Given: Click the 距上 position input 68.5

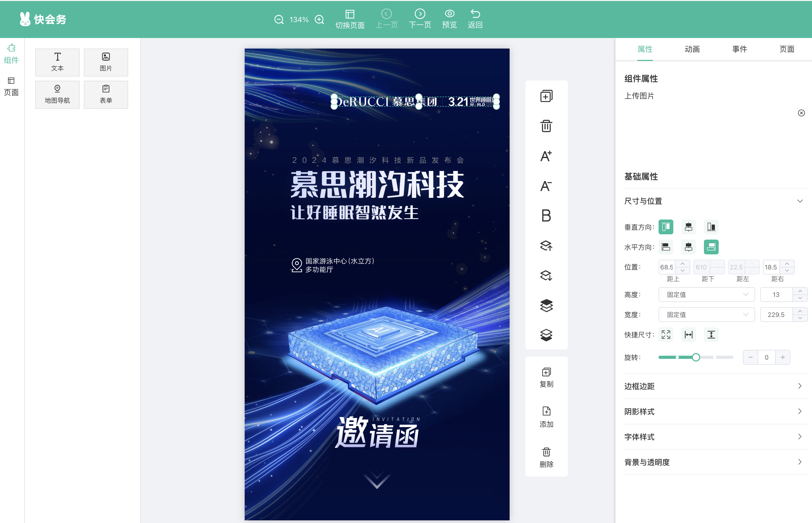Looking at the screenshot, I should [667, 267].
